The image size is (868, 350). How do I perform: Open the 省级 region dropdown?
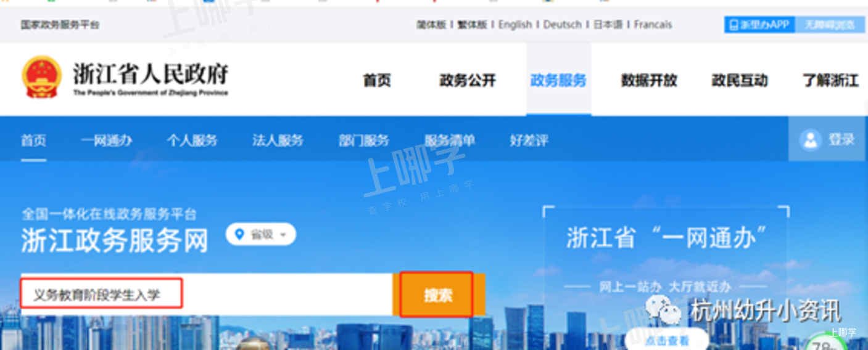(261, 234)
